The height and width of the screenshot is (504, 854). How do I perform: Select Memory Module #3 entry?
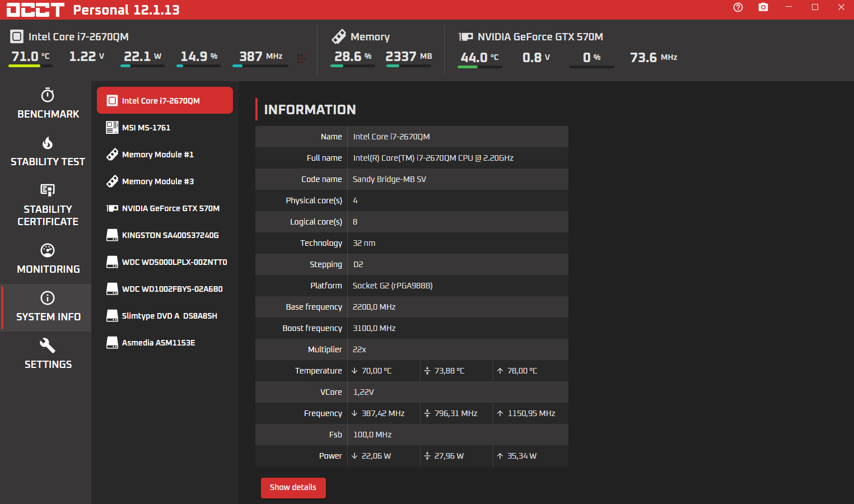pyautogui.click(x=165, y=181)
